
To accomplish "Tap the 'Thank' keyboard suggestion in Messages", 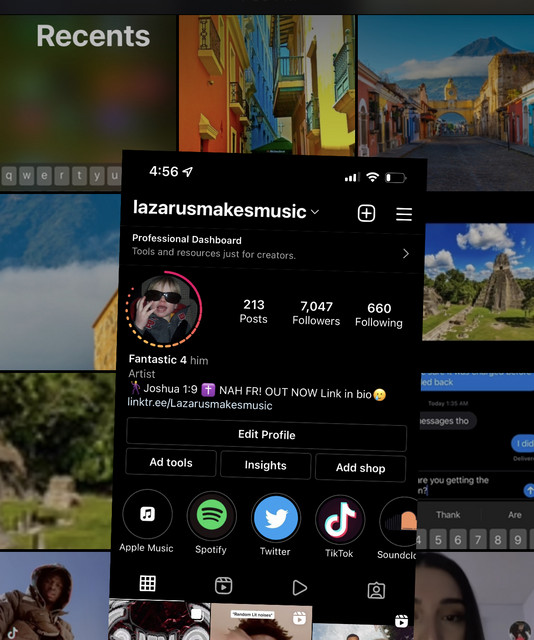I will 448,515.
